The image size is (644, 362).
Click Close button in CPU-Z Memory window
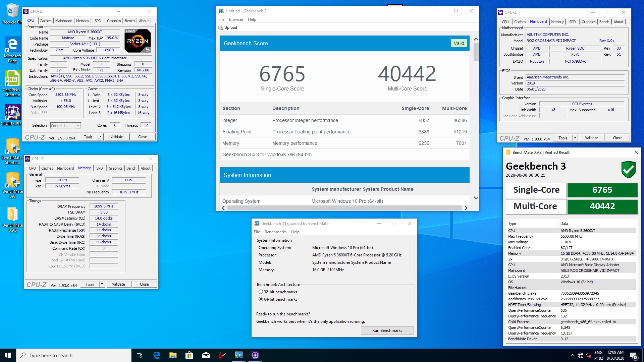144,284
